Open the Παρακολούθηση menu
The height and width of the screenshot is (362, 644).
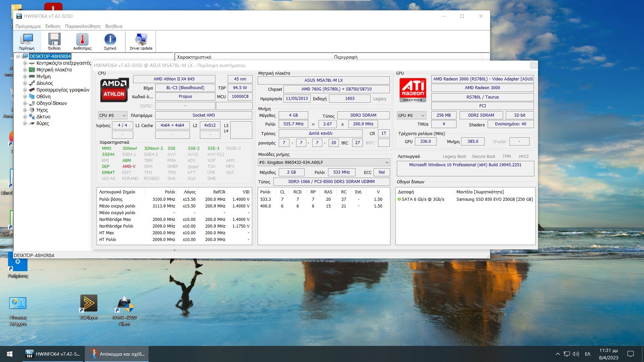(x=83, y=26)
